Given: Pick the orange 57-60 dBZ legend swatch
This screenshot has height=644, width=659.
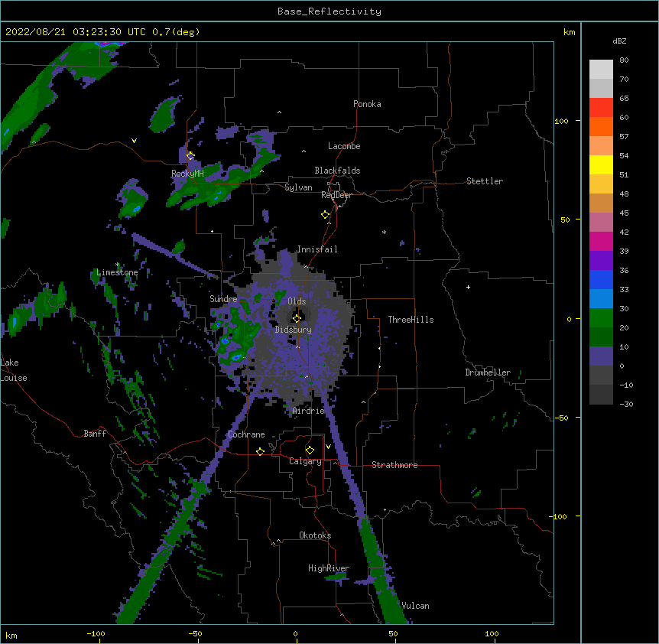Looking at the screenshot, I should pos(601,126).
